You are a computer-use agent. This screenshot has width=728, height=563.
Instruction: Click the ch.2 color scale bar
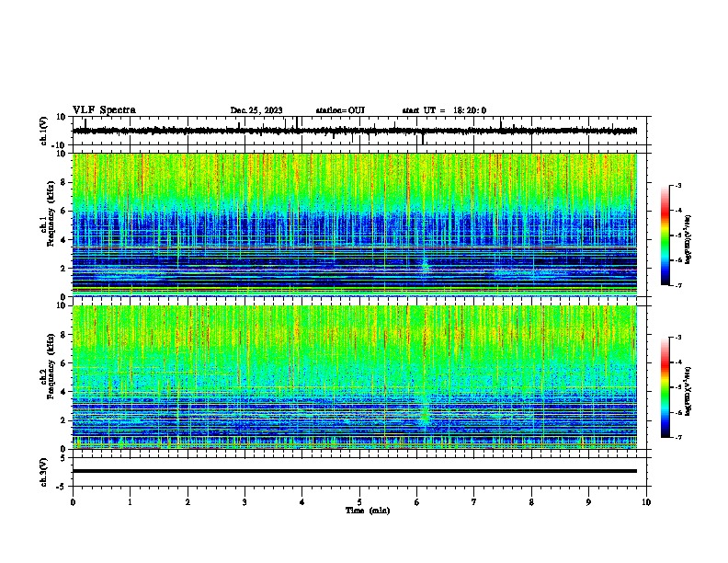point(665,387)
